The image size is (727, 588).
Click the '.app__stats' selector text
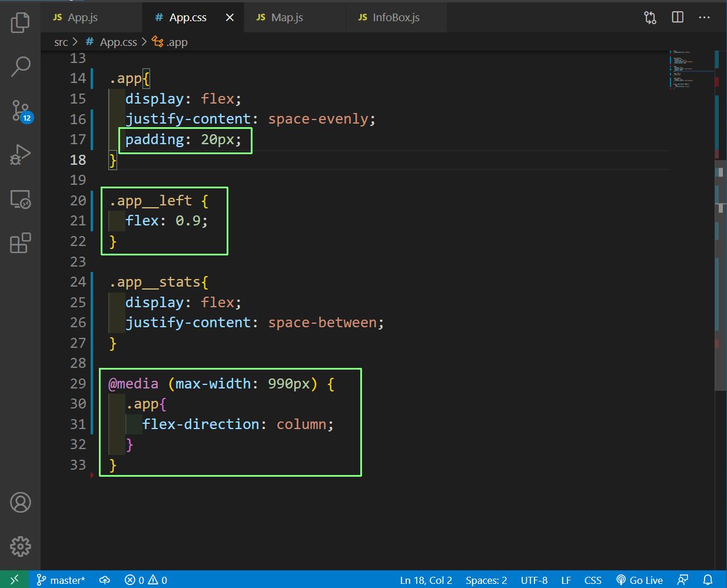[x=155, y=282]
